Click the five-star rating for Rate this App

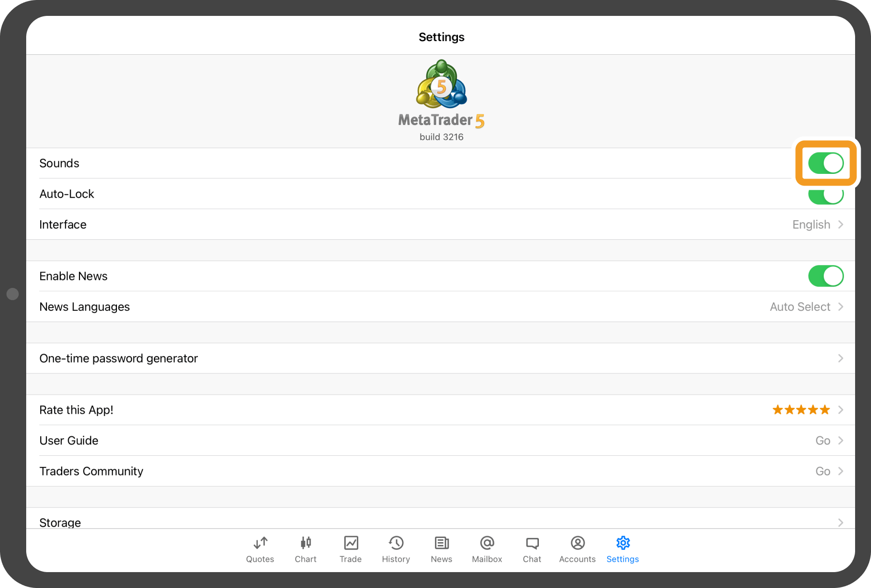[801, 410]
